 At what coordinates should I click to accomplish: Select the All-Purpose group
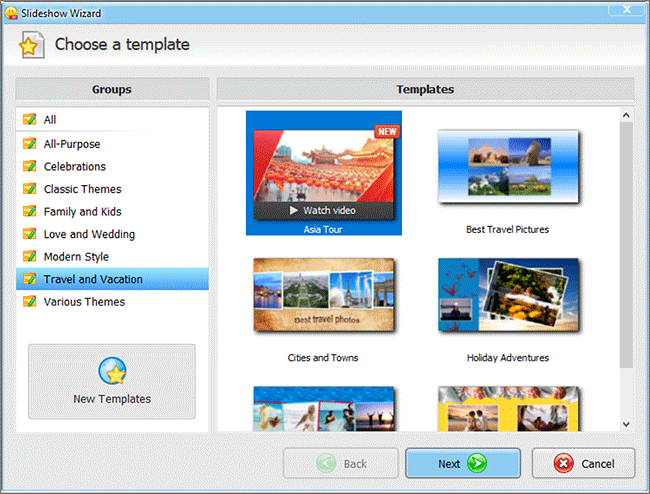[x=112, y=144]
